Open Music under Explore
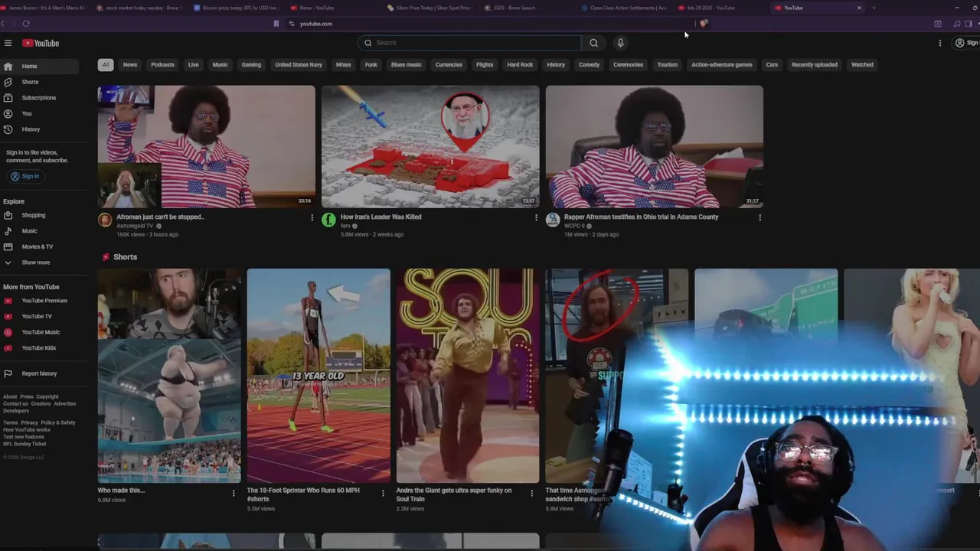 (40, 231)
